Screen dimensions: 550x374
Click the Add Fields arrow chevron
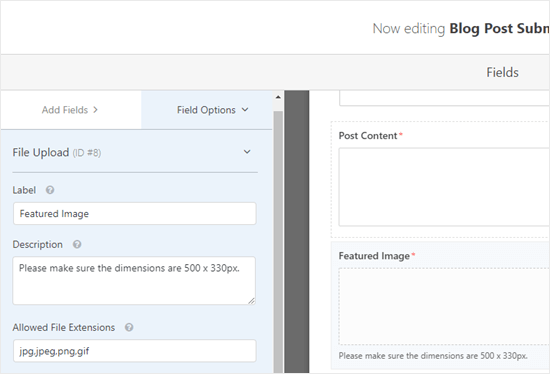(95, 110)
